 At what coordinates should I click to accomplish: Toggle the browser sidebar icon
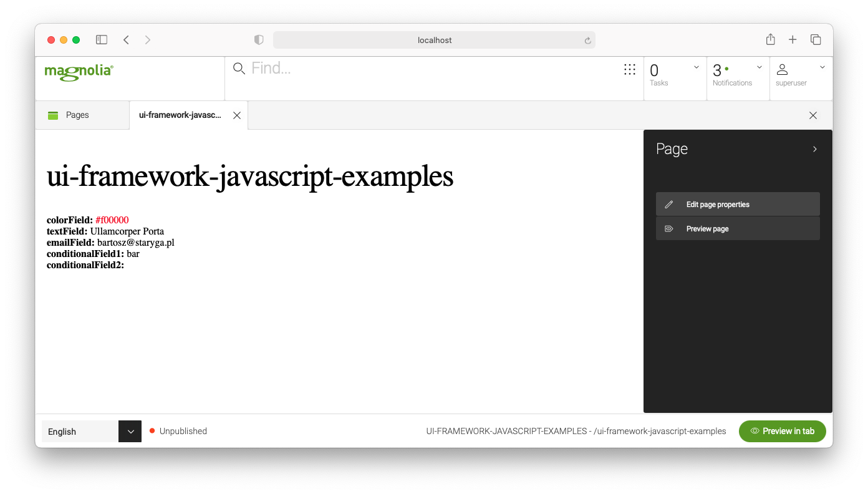101,39
